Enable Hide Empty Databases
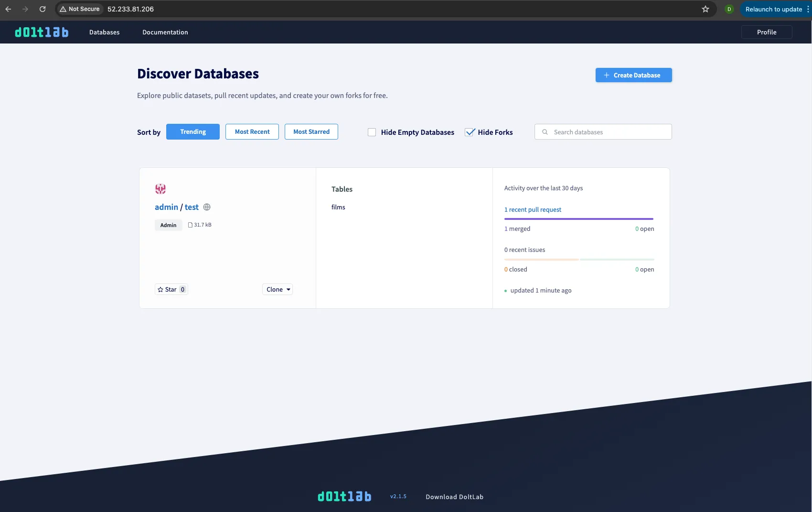Image resolution: width=812 pixels, height=512 pixels. 372,132
